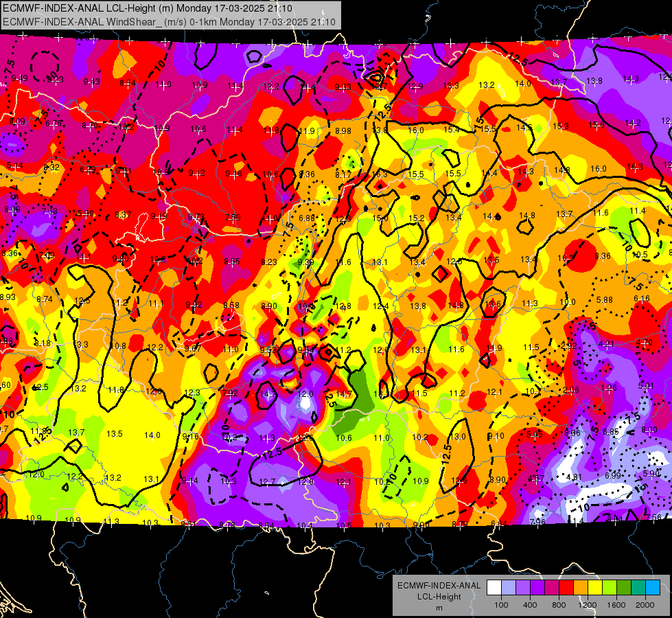Select the lime green legend swatch
The height and width of the screenshot is (618, 672).
click(x=610, y=588)
